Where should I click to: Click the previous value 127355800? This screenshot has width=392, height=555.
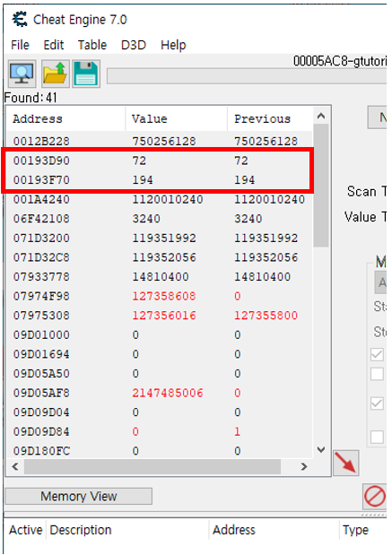pyautogui.click(x=266, y=316)
